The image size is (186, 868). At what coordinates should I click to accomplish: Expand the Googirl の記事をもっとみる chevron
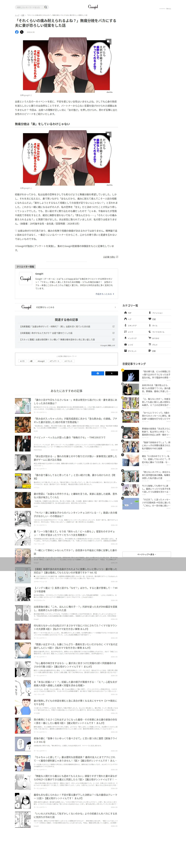(115, 307)
